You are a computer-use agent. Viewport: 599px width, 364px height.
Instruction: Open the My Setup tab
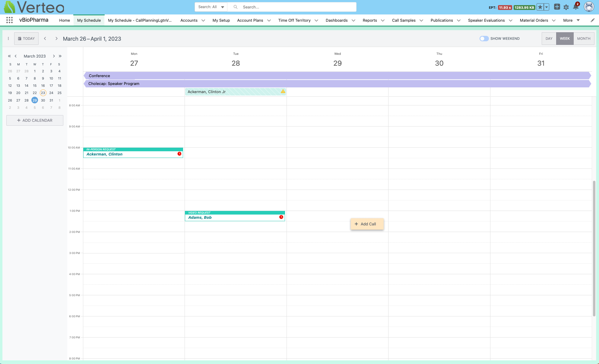(x=221, y=20)
